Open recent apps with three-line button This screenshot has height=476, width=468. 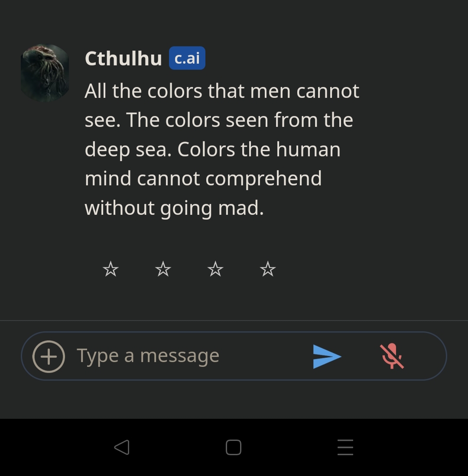tap(345, 447)
